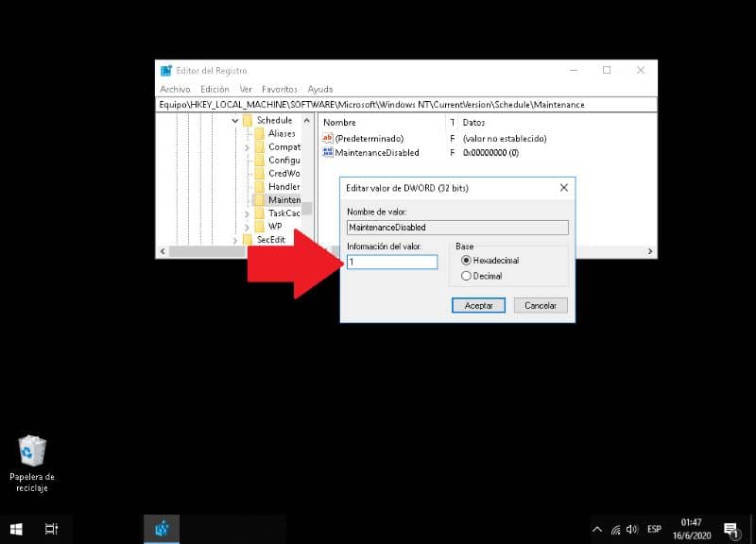The width and height of the screenshot is (756, 544).
Task: Open the Papelera de reciclaje desktop icon
Action: [32, 464]
